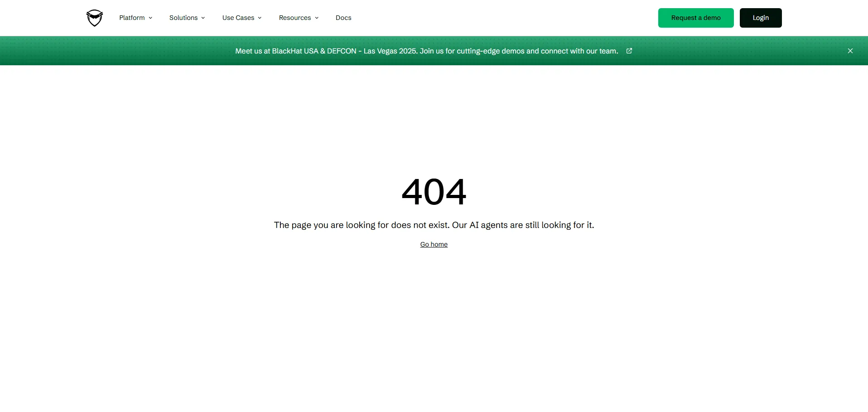Open the BlackHat USA & DEFCON announcement text
This screenshot has height=412, width=868.
426,51
